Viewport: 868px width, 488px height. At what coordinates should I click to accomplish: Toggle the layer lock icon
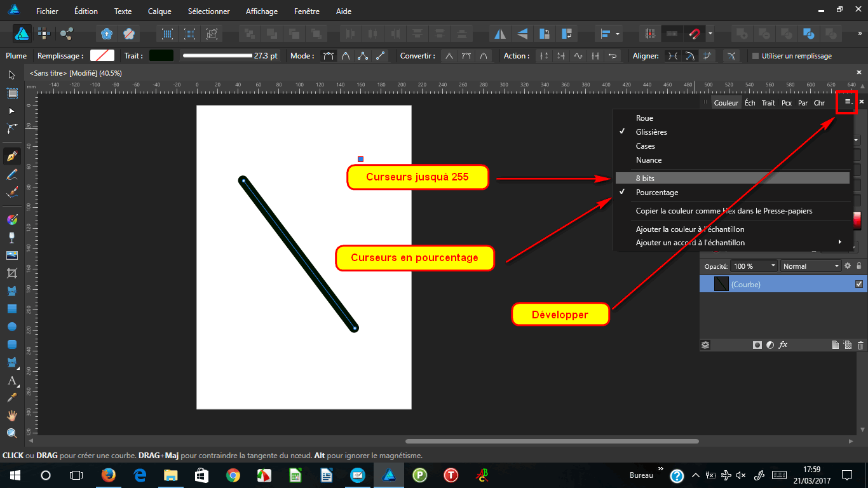tap(859, 266)
